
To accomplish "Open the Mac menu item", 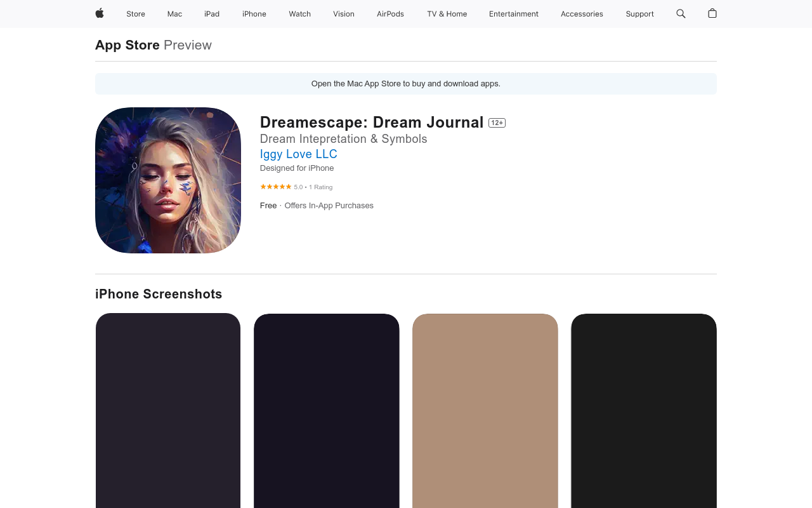I will [x=174, y=14].
